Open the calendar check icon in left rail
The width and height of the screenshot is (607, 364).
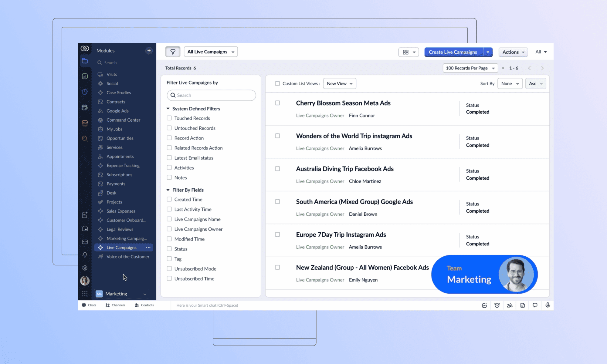(x=85, y=107)
